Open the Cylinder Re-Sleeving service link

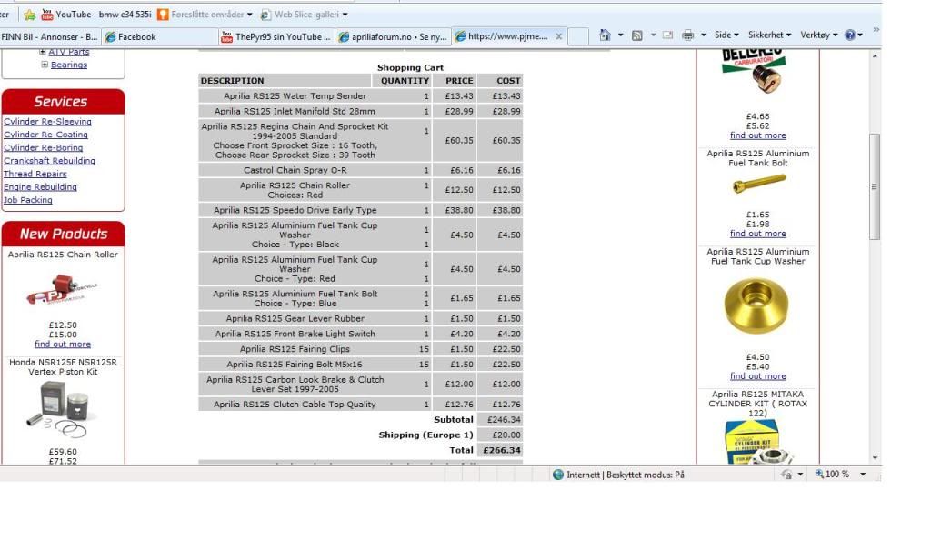click(x=47, y=121)
